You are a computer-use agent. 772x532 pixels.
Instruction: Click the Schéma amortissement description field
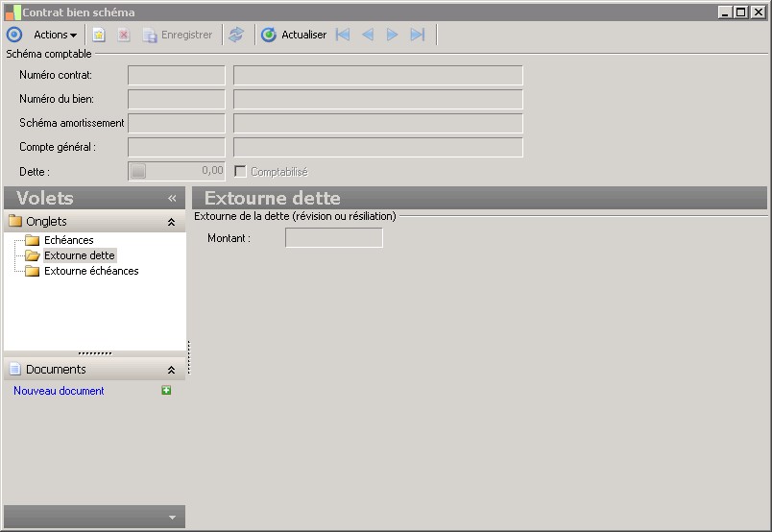coord(378,123)
